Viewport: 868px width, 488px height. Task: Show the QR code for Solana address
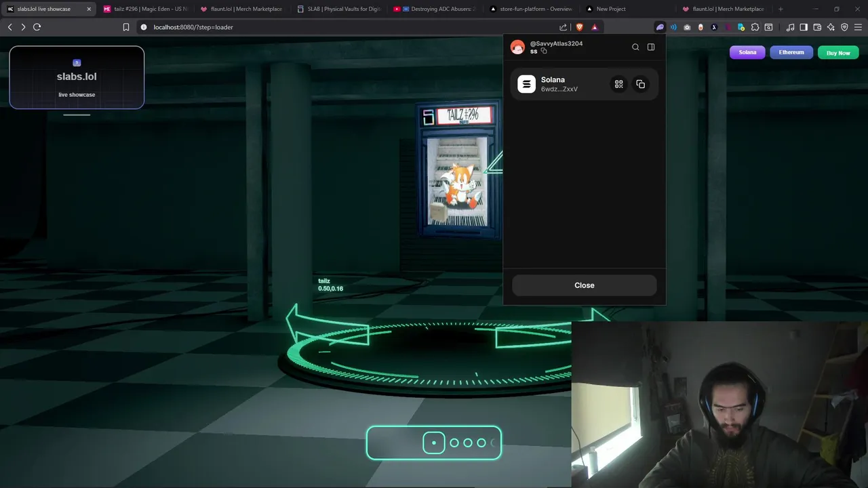[x=618, y=84]
